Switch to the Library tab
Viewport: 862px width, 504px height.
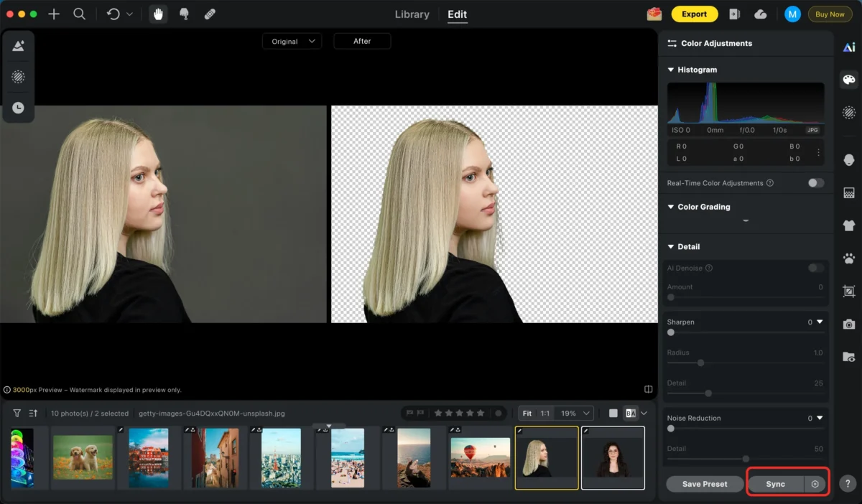(412, 14)
